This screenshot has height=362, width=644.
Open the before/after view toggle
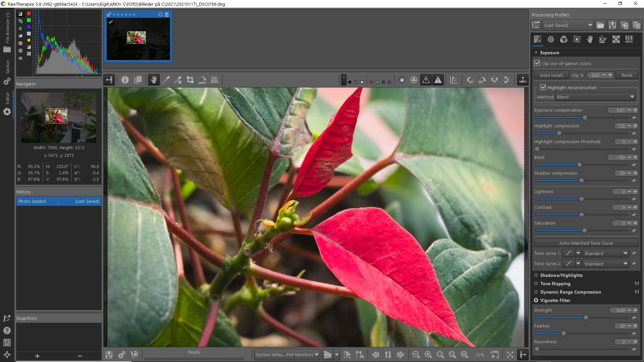coord(138,80)
